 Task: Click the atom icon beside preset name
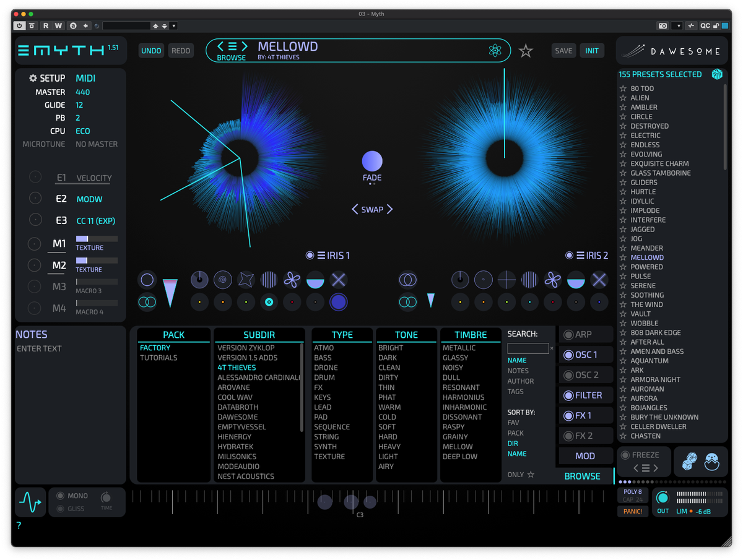(x=494, y=51)
